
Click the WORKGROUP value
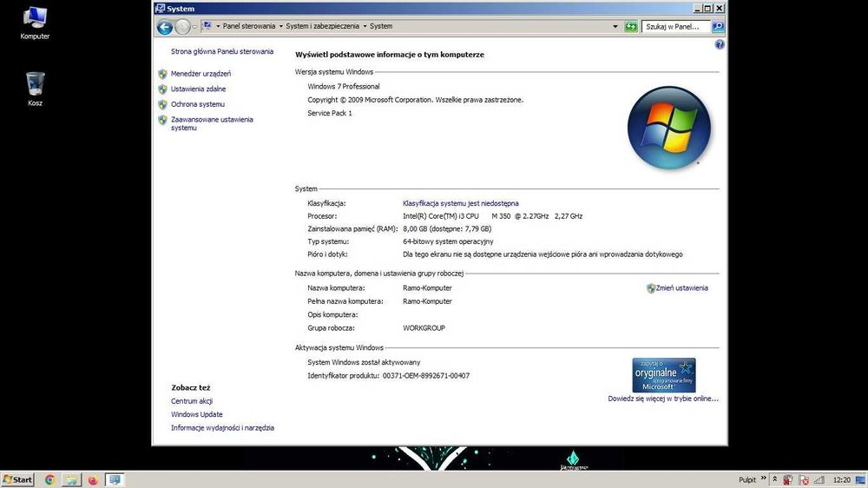click(424, 328)
